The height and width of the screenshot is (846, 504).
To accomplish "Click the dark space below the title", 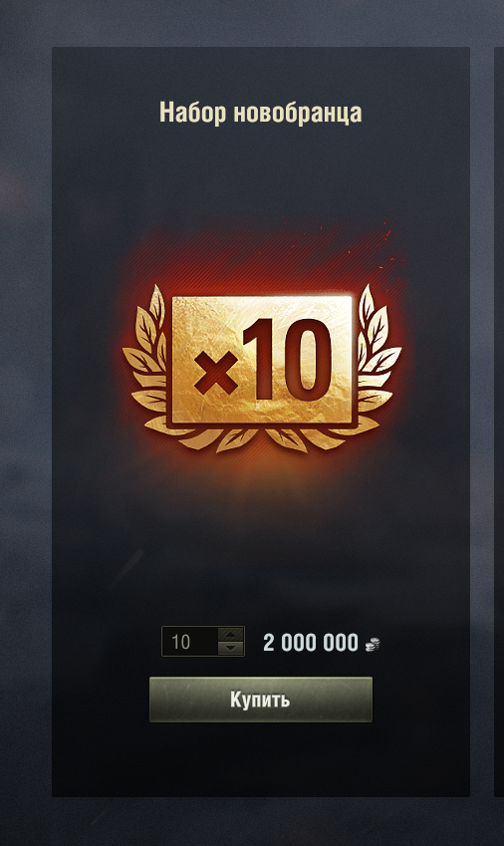I will point(261,172).
